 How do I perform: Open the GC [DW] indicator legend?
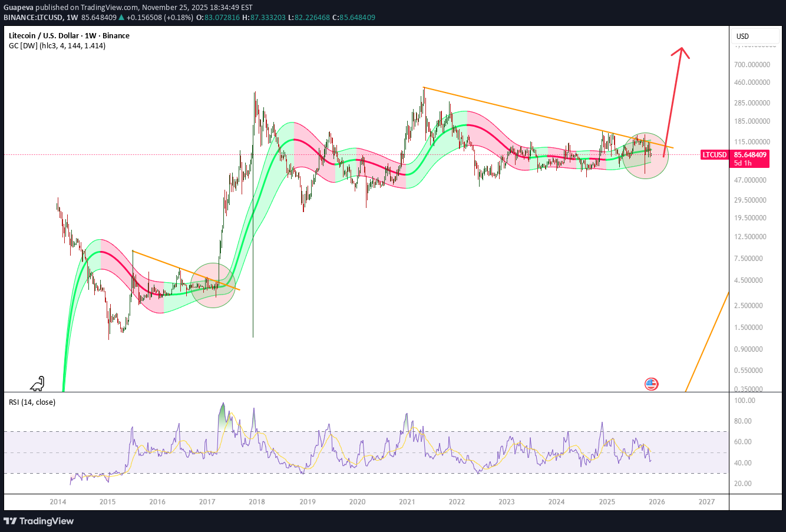click(x=57, y=45)
